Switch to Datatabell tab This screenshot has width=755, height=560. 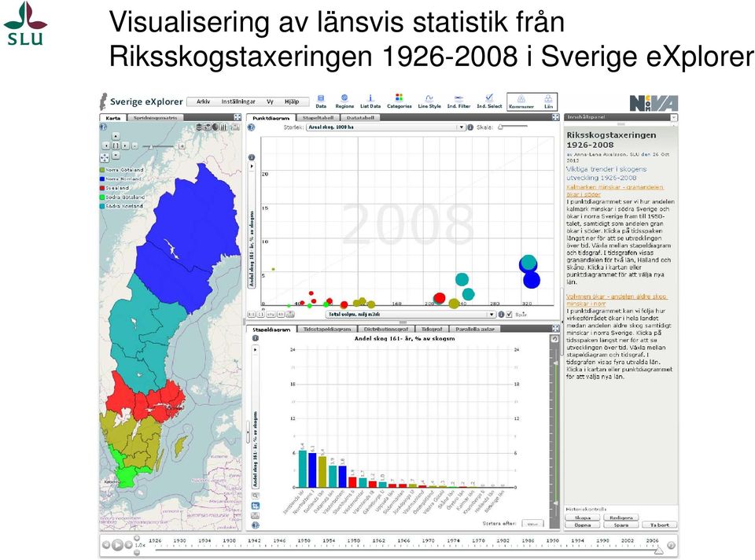tap(361, 117)
